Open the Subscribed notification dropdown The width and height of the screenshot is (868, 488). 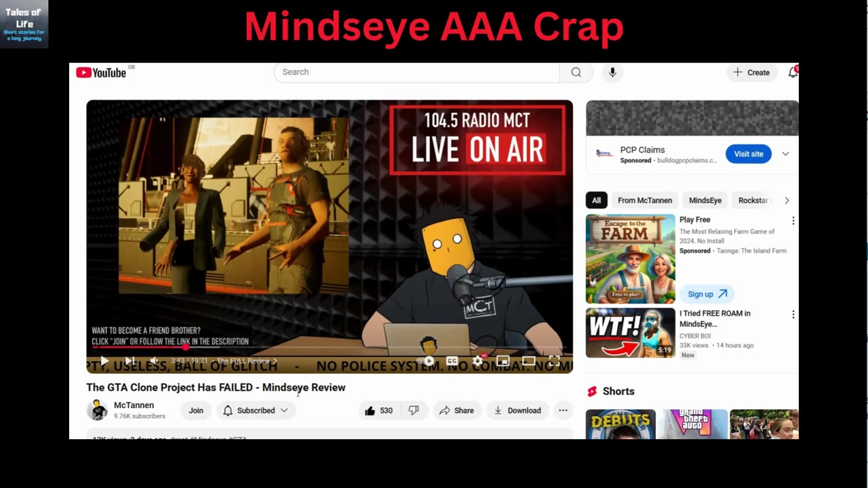click(256, 411)
